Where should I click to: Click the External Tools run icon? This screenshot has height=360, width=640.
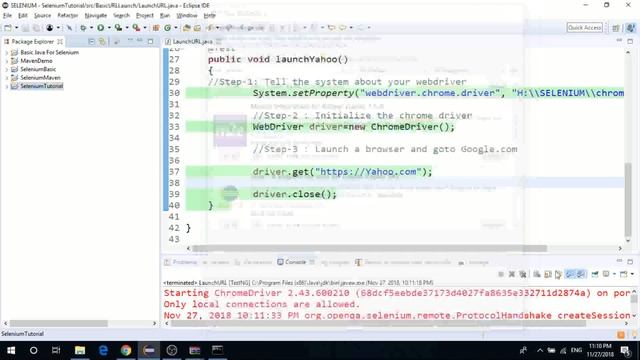tap(136, 28)
